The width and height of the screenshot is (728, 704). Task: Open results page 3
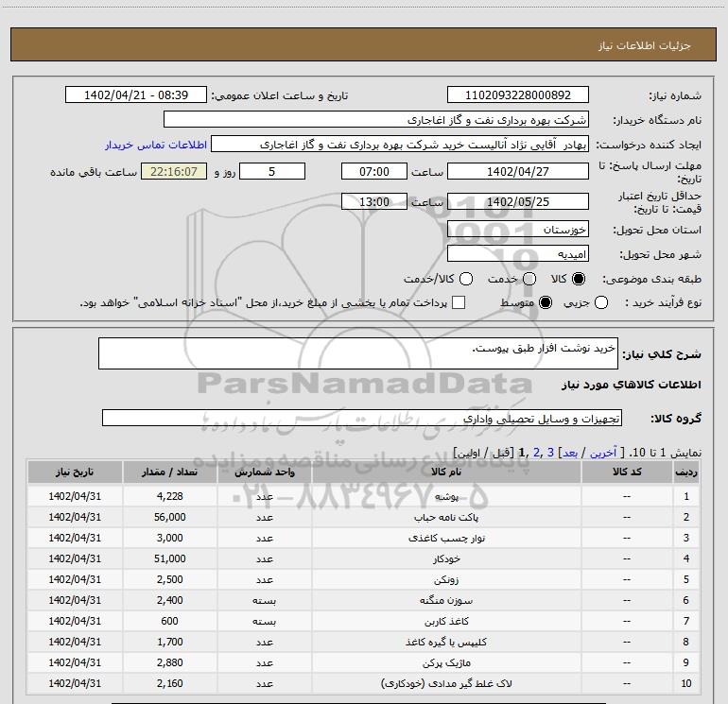pyautogui.click(x=550, y=453)
